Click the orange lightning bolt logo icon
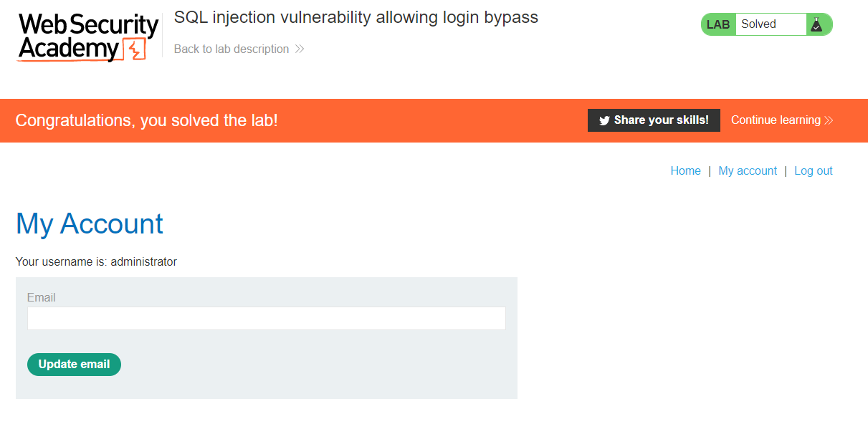Image resolution: width=868 pixels, height=424 pixels. click(135, 49)
